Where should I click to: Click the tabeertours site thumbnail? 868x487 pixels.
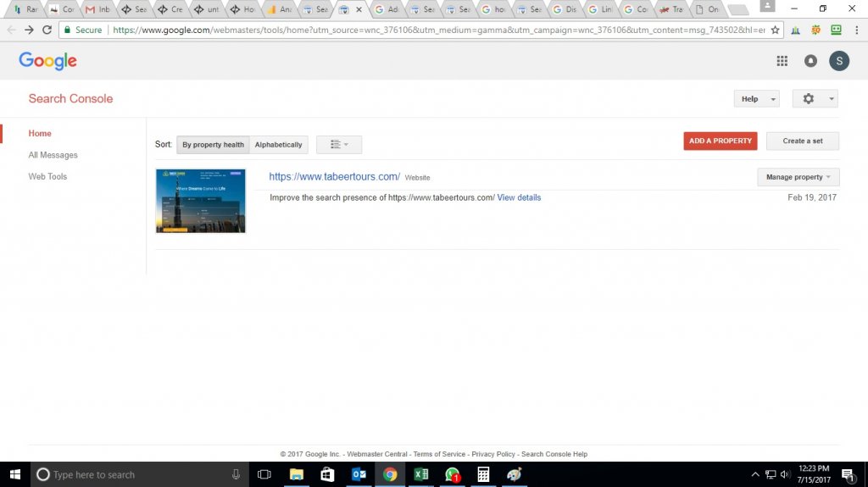coord(200,201)
